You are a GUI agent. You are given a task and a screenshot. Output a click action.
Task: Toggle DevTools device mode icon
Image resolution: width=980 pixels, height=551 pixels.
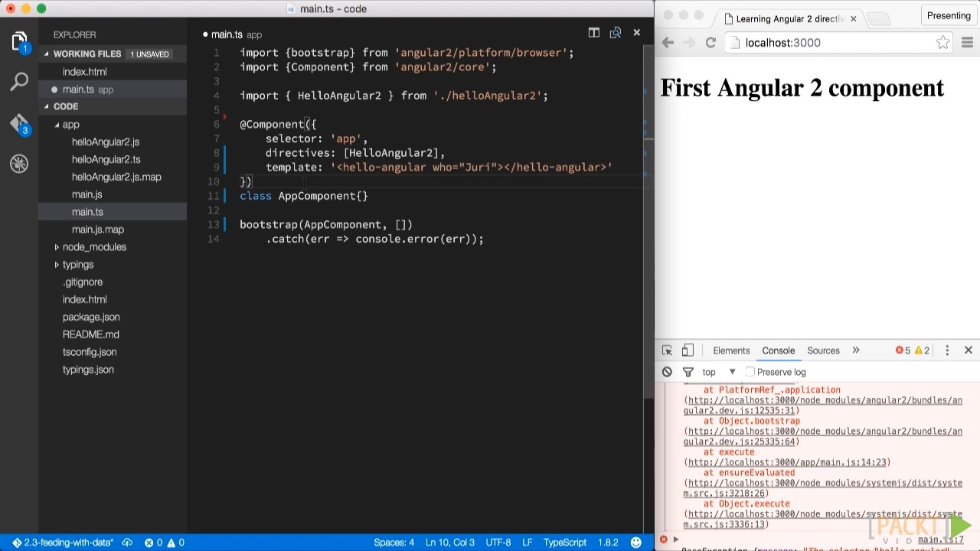click(688, 350)
